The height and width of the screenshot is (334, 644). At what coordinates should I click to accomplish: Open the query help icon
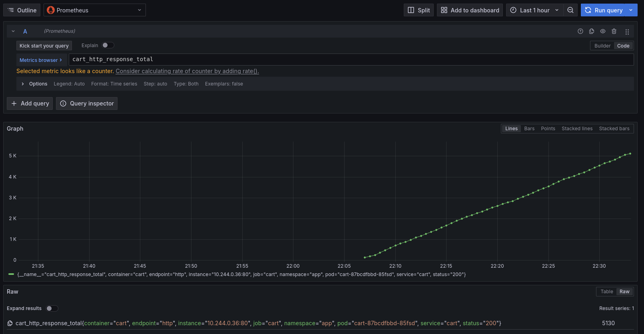(580, 31)
